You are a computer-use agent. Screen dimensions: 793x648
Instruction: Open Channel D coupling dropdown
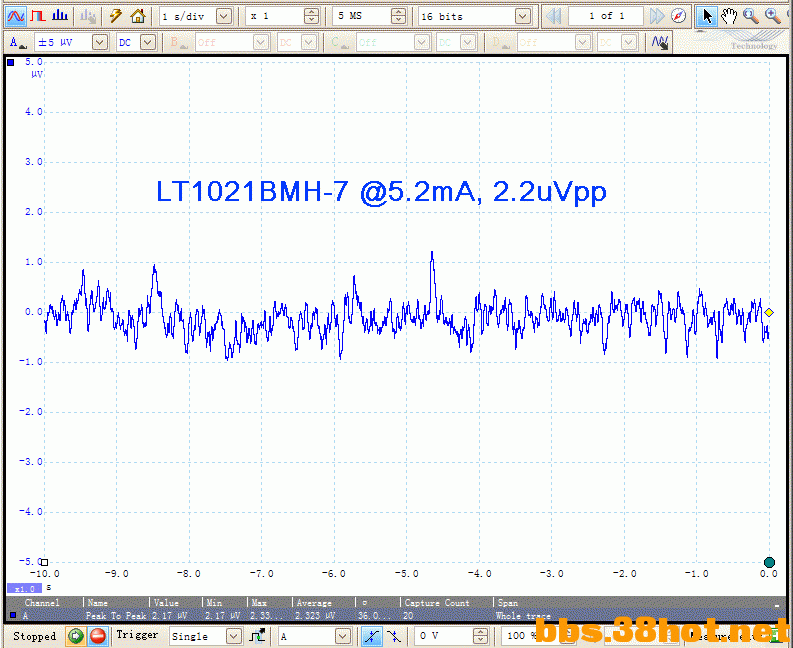point(629,42)
